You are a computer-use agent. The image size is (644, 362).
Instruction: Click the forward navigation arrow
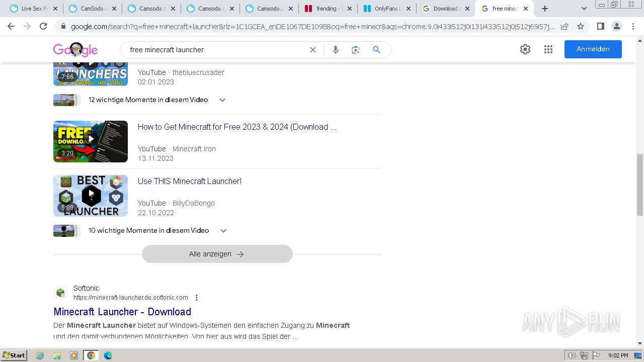coord(27,26)
